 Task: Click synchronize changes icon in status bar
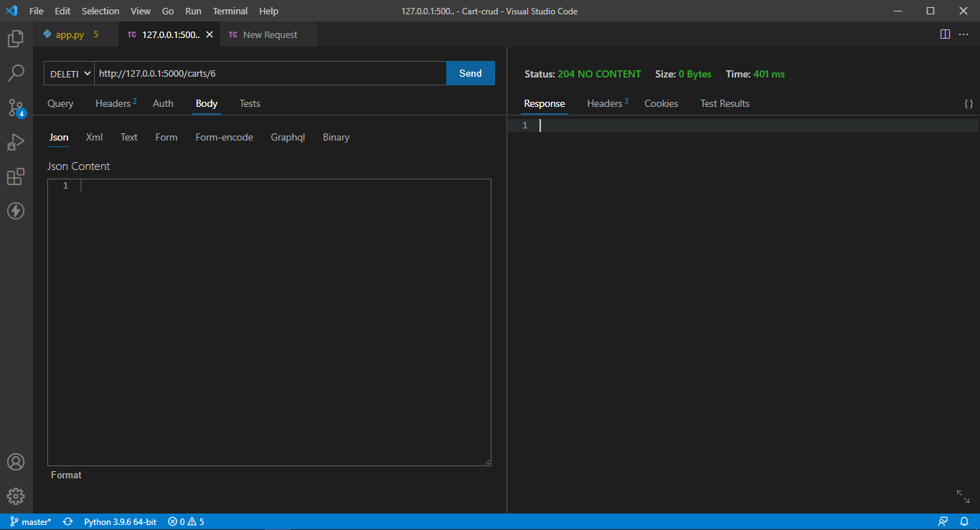67,521
